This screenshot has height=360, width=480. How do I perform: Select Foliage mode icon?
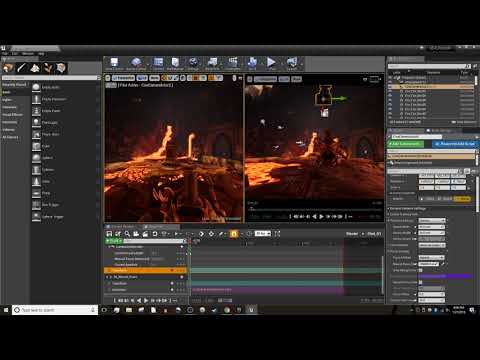(x=48, y=68)
